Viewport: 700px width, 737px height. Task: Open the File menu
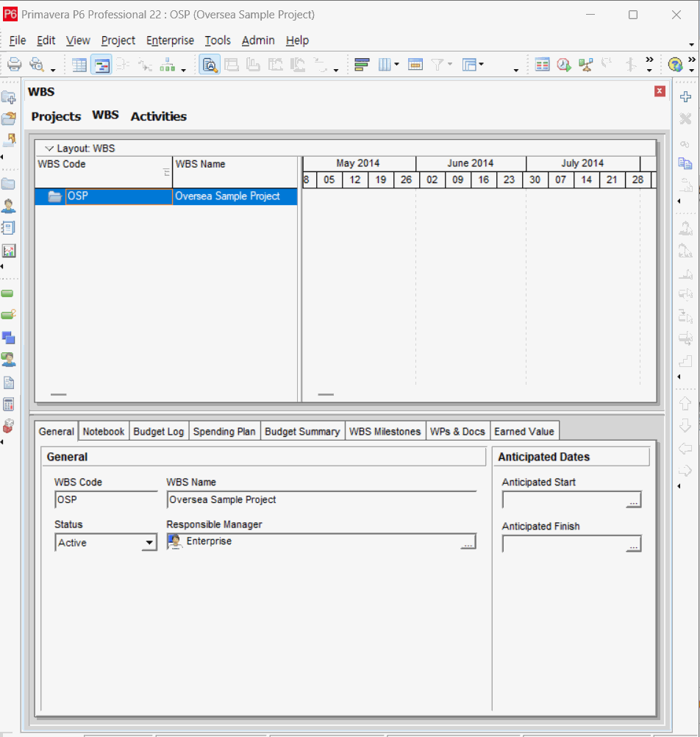[18, 40]
